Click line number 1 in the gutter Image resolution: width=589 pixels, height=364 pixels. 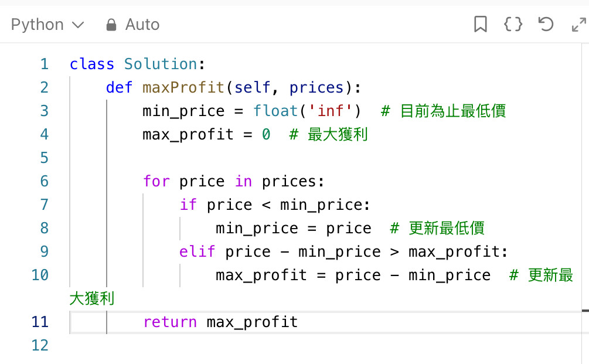point(45,64)
